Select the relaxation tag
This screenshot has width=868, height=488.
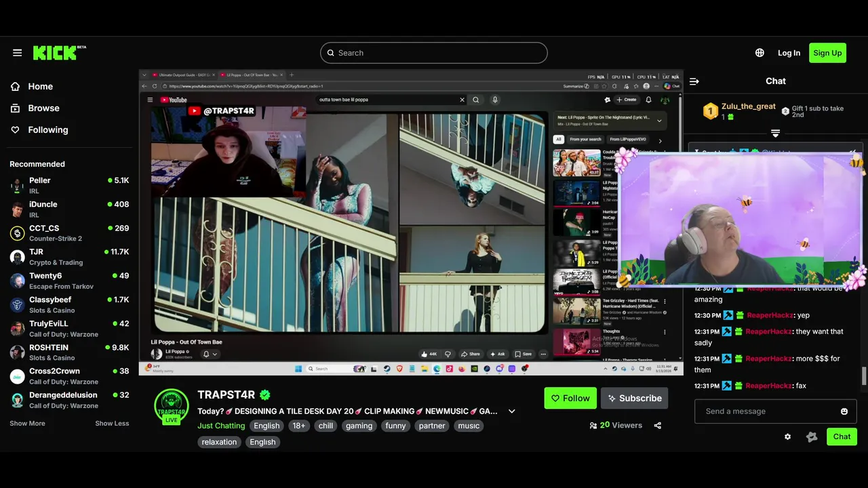click(x=219, y=442)
